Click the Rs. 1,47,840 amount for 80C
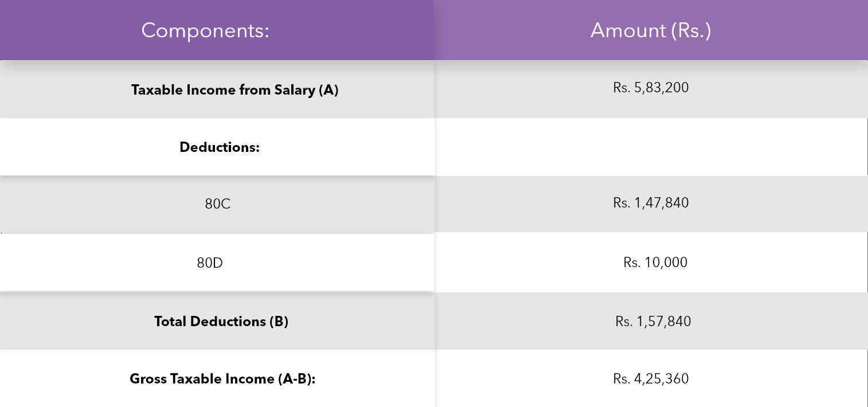Screen dimensions: 868x407 (651, 203)
